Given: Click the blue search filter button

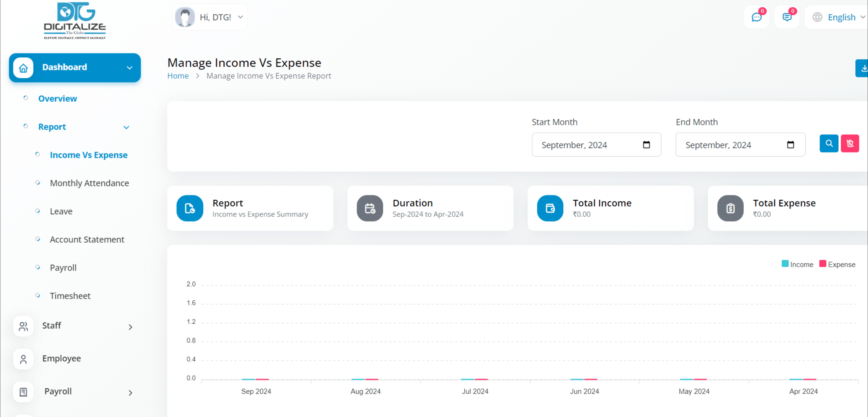Looking at the screenshot, I should (829, 143).
